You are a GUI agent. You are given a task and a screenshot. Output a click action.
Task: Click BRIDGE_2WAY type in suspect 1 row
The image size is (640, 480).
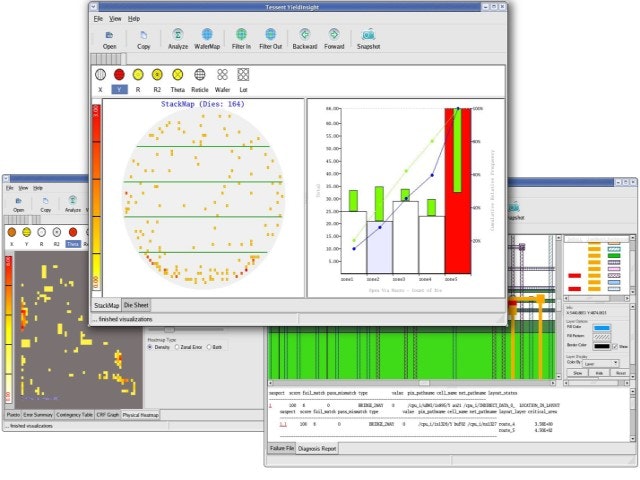tap(371, 405)
